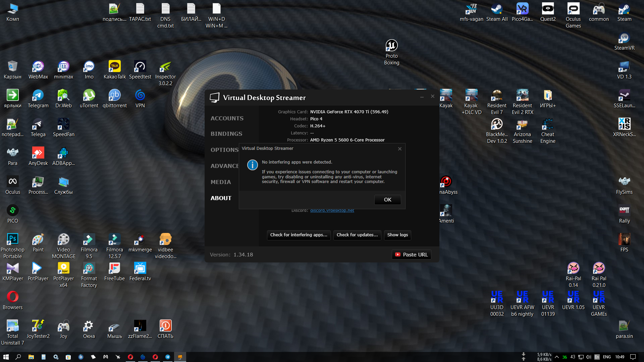Open the Oculus Games folder icon
Image resolution: width=644 pixels, height=362 pixels.
(573, 16)
